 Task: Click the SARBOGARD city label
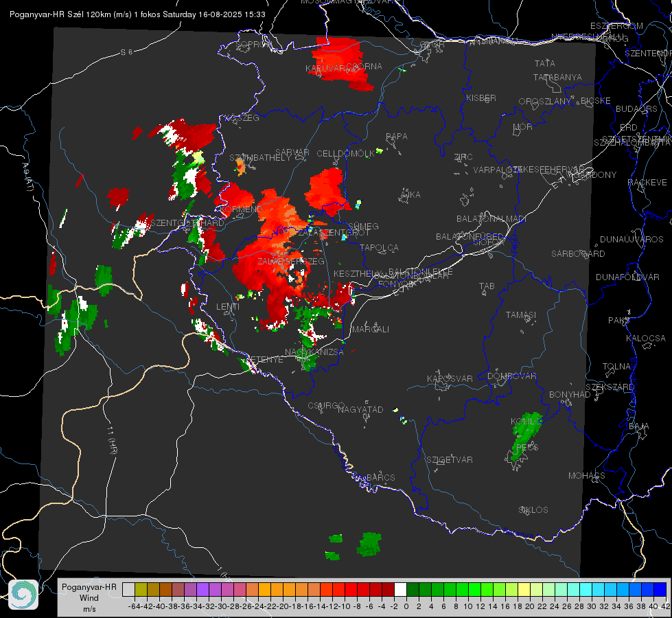tap(578, 254)
